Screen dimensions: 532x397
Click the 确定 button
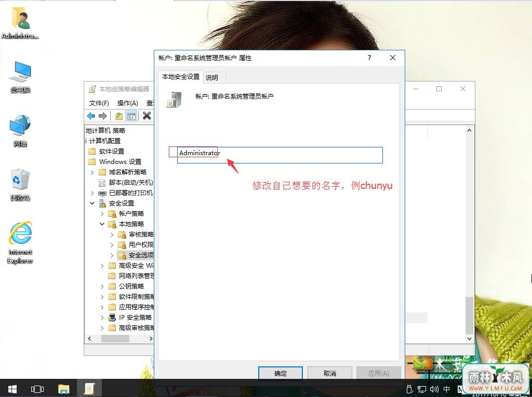click(280, 373)
